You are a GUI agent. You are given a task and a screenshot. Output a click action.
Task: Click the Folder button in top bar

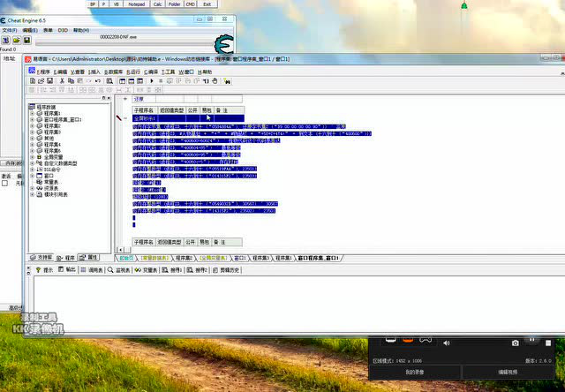(x=175, y=4)
